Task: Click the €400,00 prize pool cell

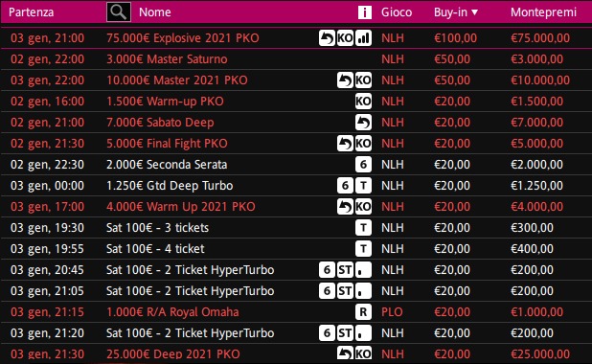Action: click(x=532, y=249)
